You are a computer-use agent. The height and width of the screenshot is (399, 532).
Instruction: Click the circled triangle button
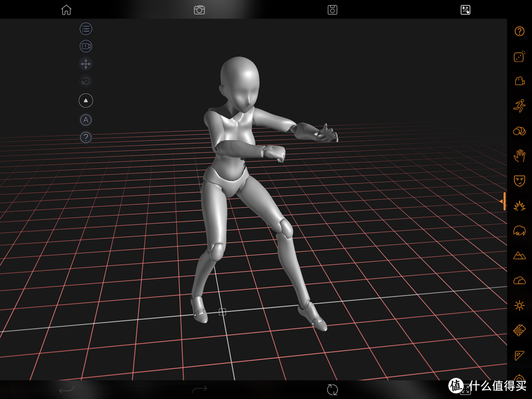(x=86, y=100)
